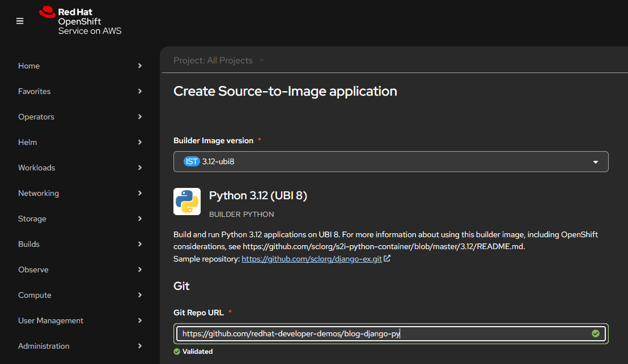Click the Red Hat OpenShift logo
This screenshot has width=628, height=364.
tap(80, 20)
